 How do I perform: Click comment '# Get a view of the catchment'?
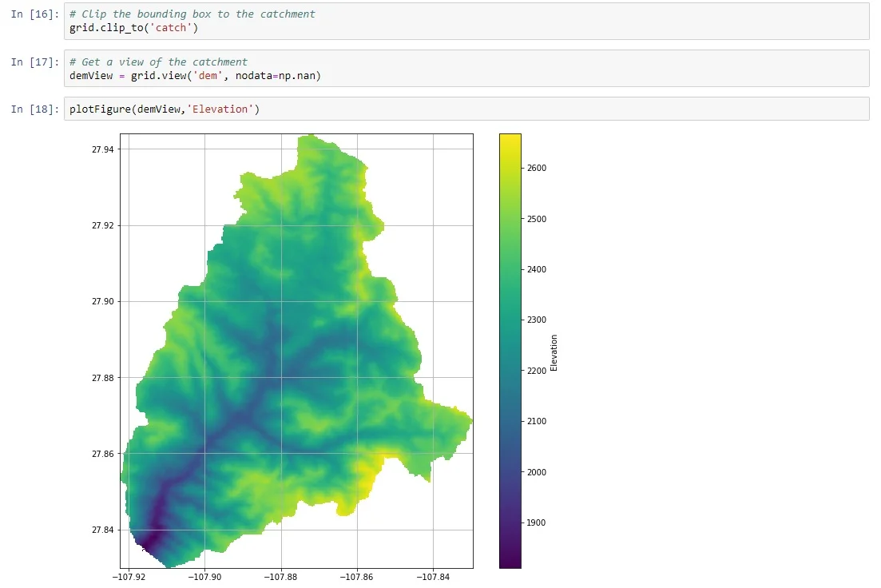coord(158,62)
